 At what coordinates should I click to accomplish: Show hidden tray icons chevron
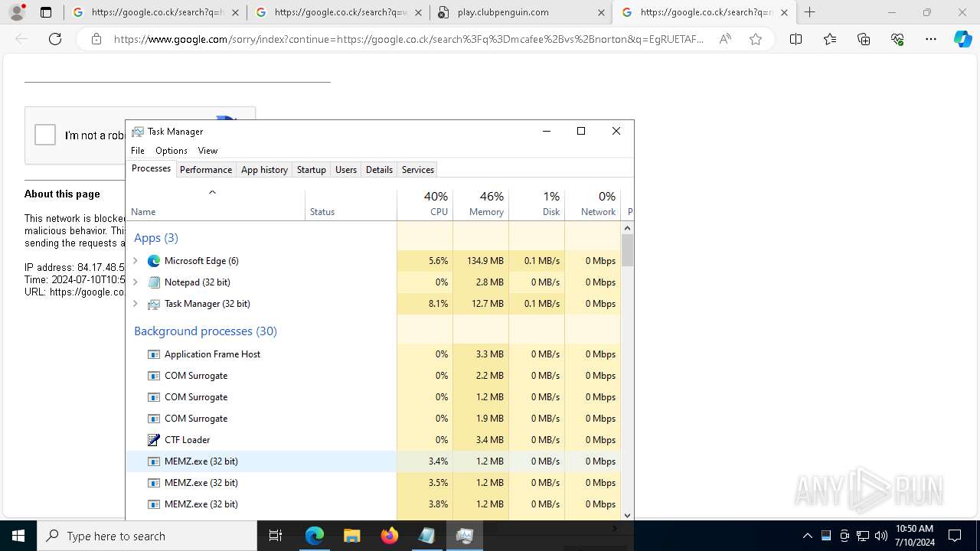tap(807, 536)
